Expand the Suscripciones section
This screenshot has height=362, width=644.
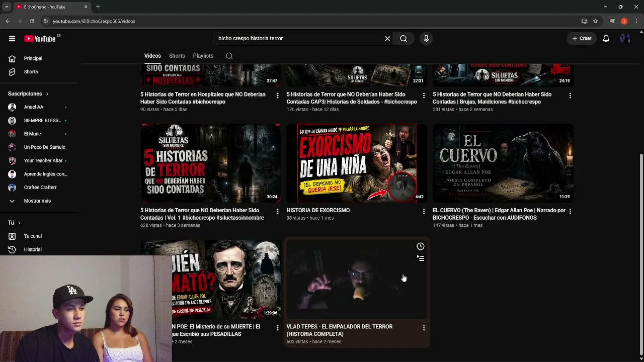coord(29,94)
